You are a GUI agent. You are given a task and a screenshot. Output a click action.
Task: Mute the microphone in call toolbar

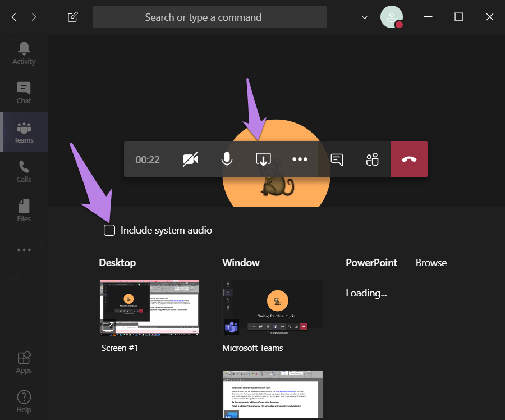tap(227, 159)
